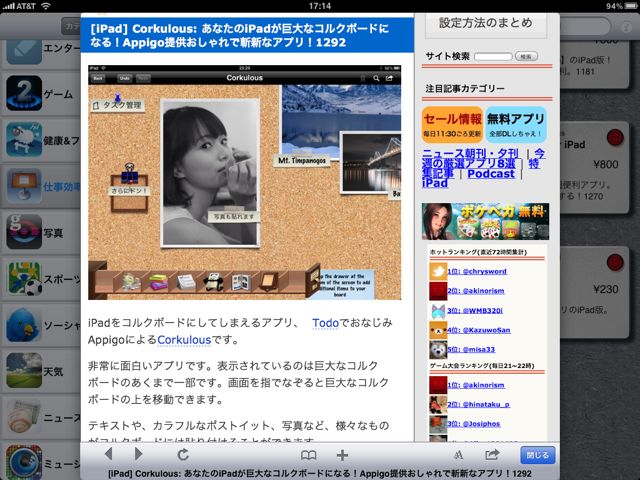Open the スポーツ category soccer icon

pyautogui.click(x=24, y=278)
